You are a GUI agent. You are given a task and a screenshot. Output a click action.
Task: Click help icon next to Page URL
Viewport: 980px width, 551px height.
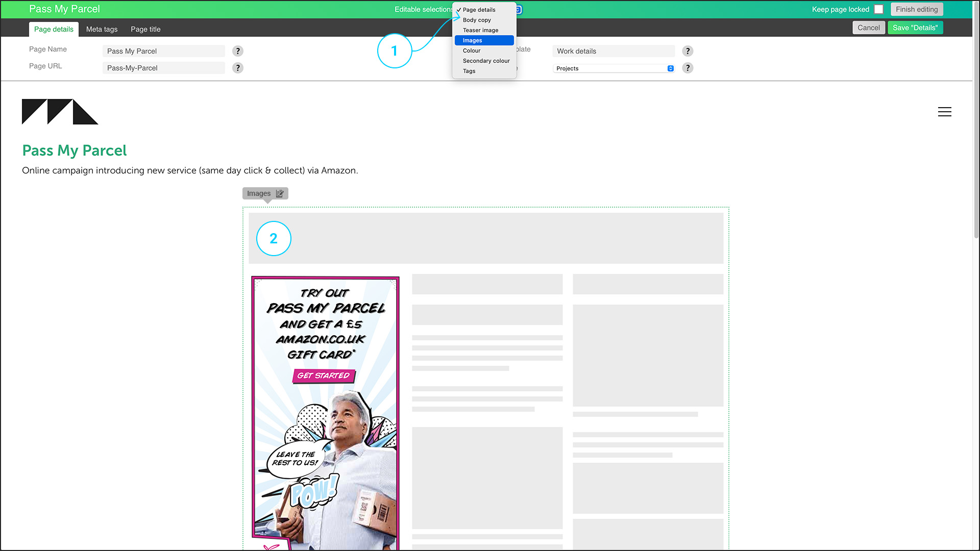(237, 68)
